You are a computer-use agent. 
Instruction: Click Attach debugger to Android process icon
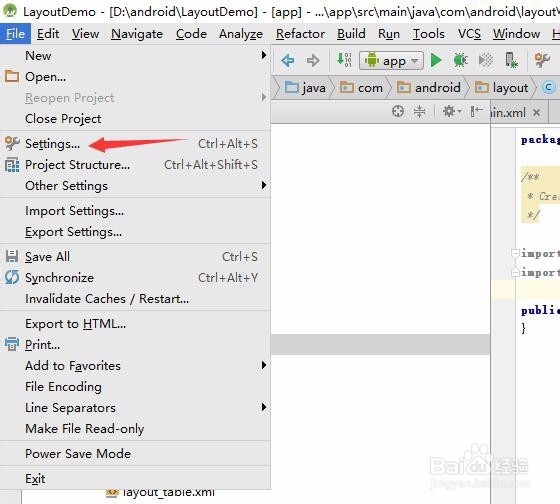[511, 60]
